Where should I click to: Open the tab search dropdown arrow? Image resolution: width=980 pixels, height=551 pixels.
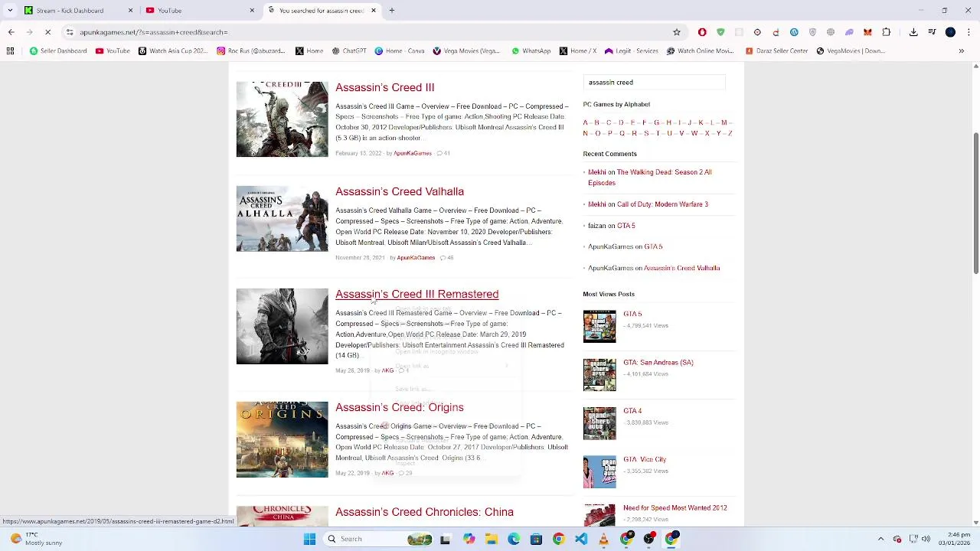click(10, 11)
